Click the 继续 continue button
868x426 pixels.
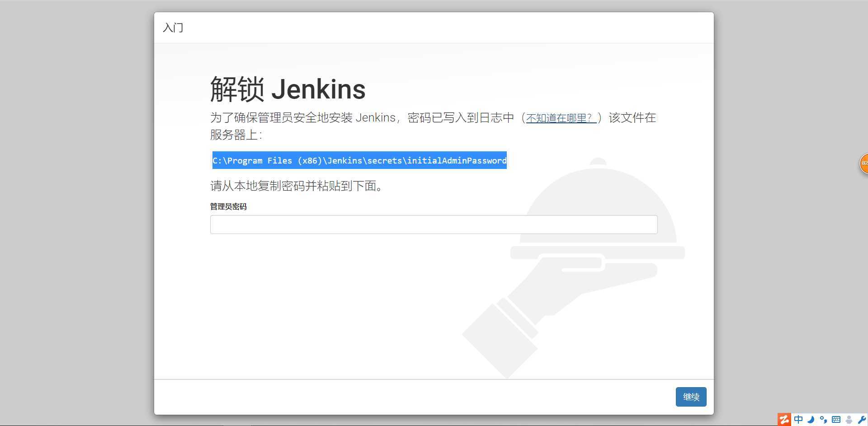point(691,397)
